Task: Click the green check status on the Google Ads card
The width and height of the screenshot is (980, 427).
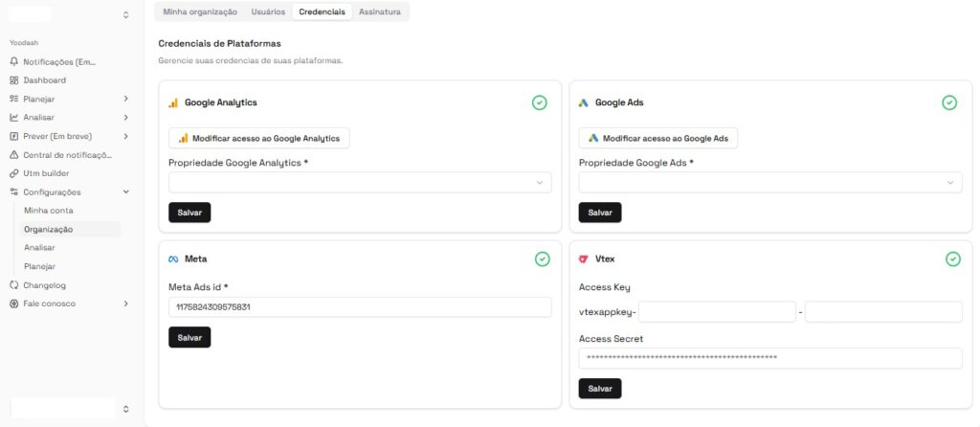Action: pos(949,102)
